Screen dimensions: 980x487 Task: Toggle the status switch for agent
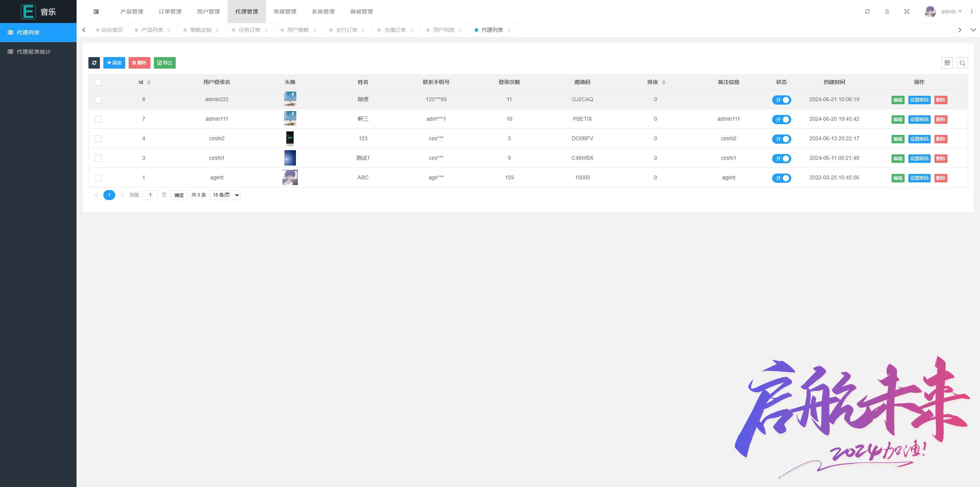781,178
